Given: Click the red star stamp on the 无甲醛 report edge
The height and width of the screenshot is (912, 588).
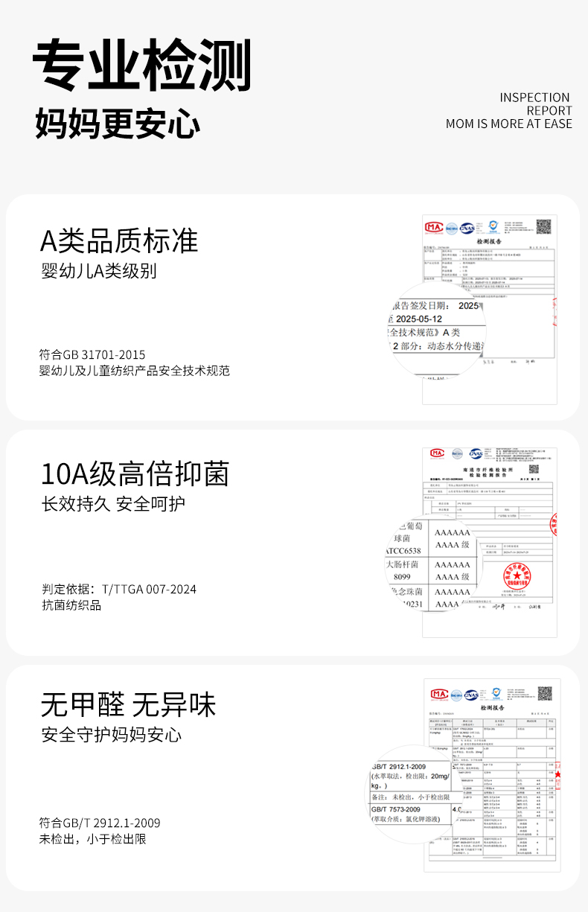Looking at the screenshot, I should pyautogui.click(x=557, y=774).
